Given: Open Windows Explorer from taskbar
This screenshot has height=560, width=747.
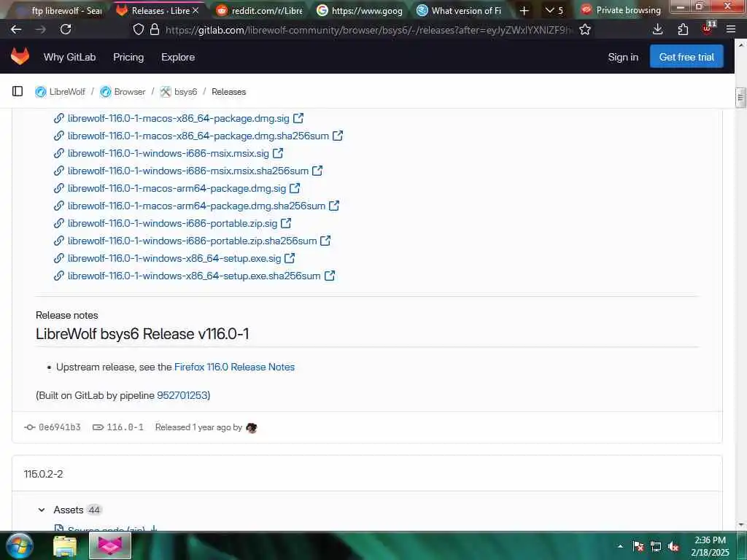Looking at the screenshot, I should [x=65, y=546].
